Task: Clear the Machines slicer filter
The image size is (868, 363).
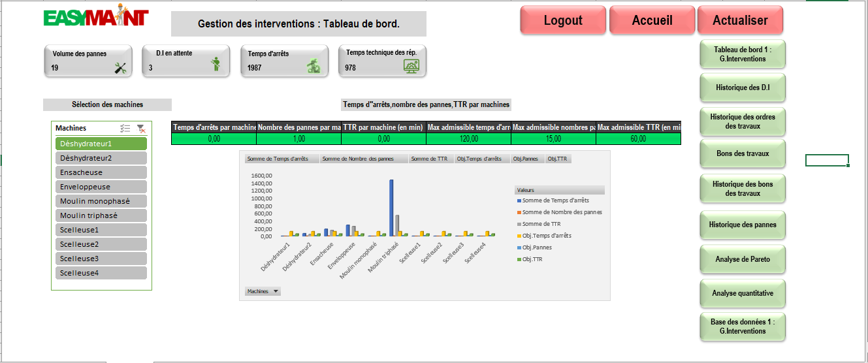Action: pyautogui.click(x=141, y=129)
